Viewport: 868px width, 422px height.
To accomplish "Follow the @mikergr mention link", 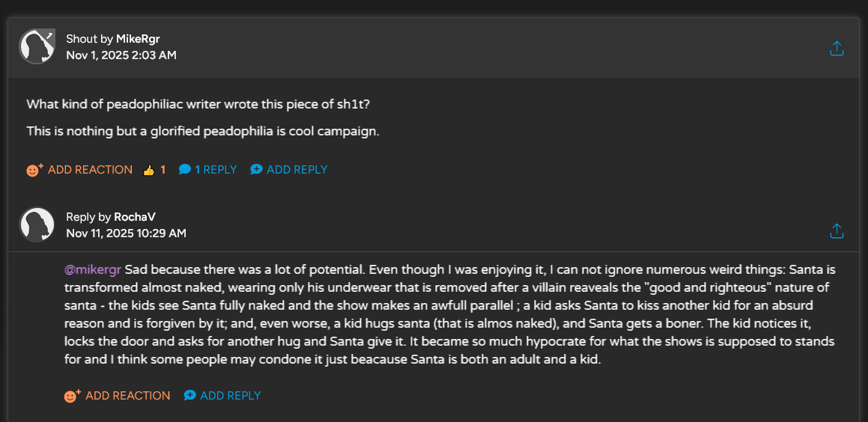I will click(x=93, y=269).
